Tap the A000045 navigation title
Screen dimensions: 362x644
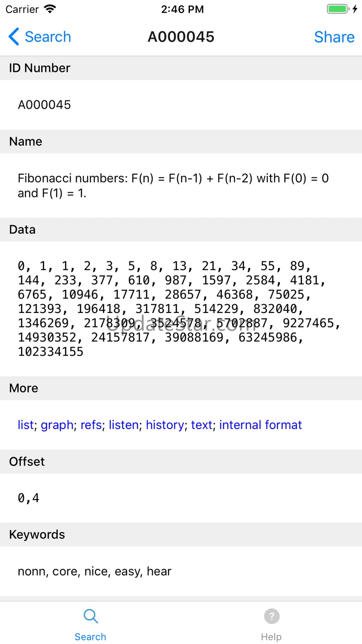pyautogui.click(x=181, y=37)
